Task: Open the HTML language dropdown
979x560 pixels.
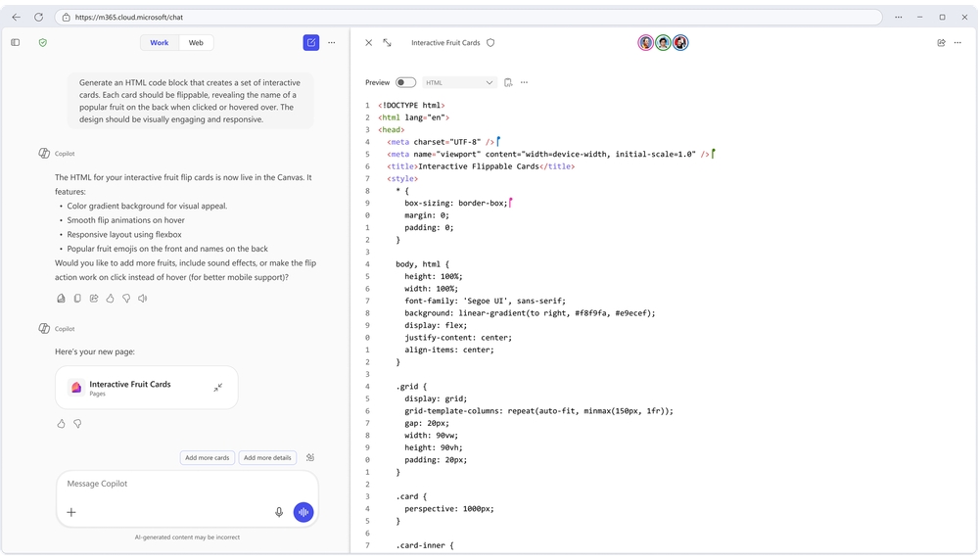Action: click(x=459, y=82)
